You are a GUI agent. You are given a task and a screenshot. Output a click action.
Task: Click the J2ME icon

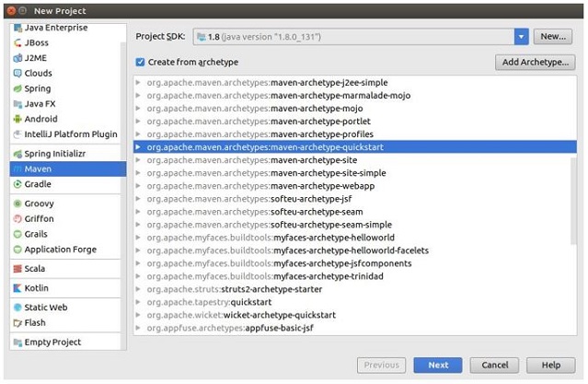coord(17,58)
